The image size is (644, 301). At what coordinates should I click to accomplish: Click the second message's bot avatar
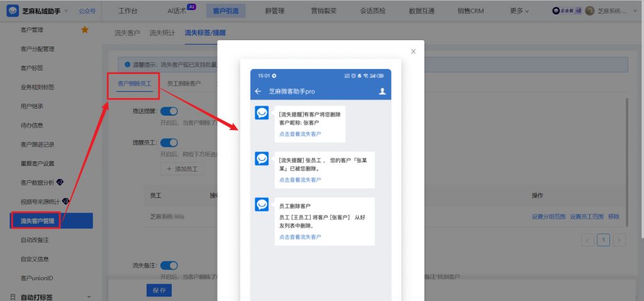[x=262, y=158]
